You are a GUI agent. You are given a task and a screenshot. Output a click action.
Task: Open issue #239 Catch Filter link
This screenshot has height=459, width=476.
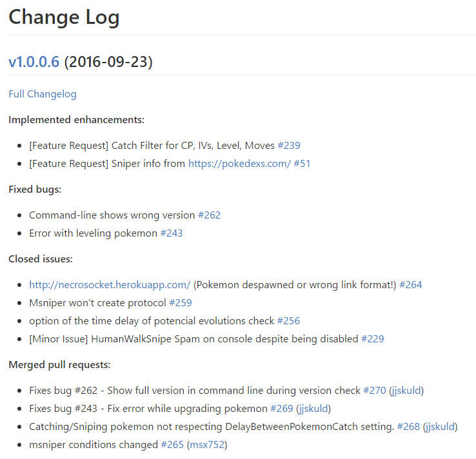(289, 146)
